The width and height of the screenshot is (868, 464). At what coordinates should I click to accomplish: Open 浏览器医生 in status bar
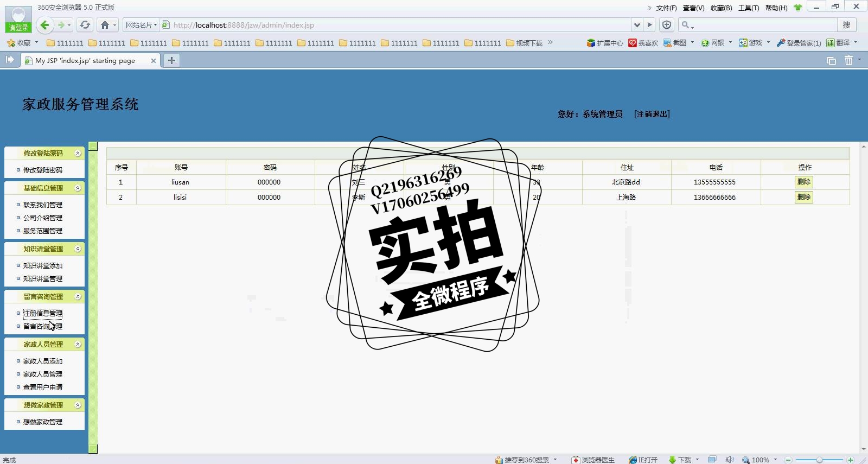pyautogui.click(x=593, y=460)
